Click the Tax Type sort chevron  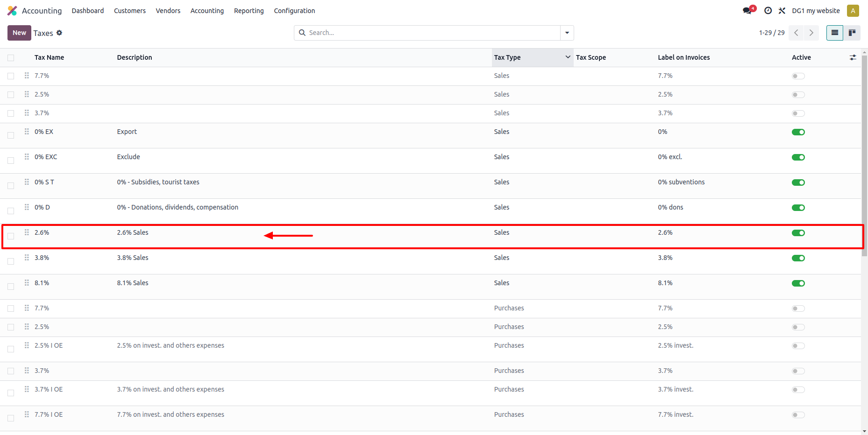pyautogui.click(x=568, y=57)
